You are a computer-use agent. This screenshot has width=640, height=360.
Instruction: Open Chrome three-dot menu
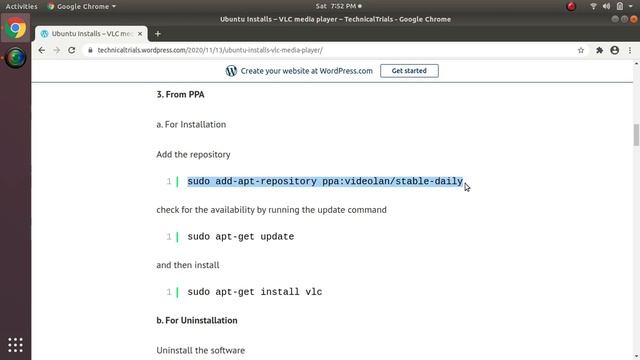pos(630,50)
